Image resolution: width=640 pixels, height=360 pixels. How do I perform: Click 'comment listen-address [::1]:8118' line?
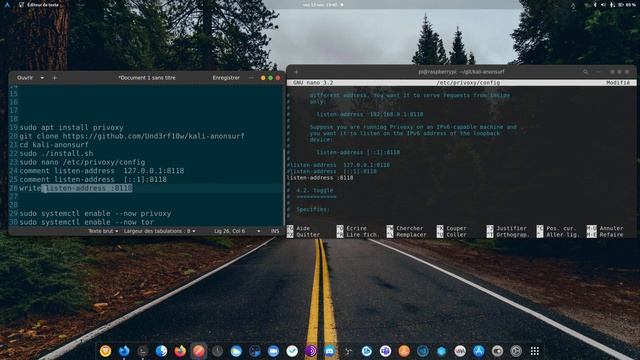[x=93, y=179]
